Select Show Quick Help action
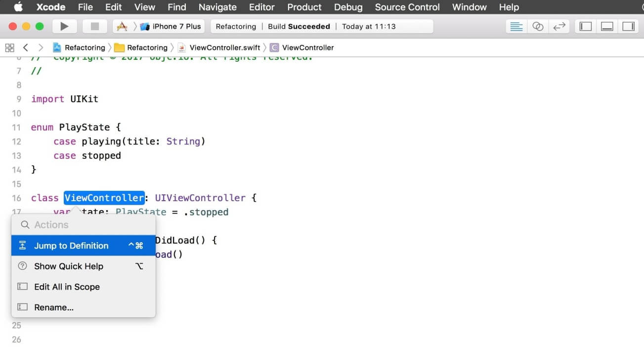The height and width of the screenshot is (347, 644). point(84,266)
